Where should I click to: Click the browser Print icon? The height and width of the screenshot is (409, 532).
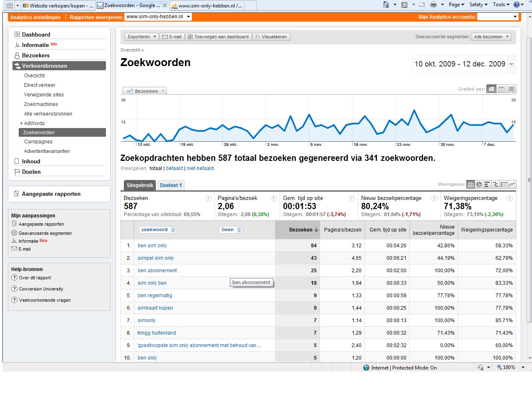click(x=433, y=5)
